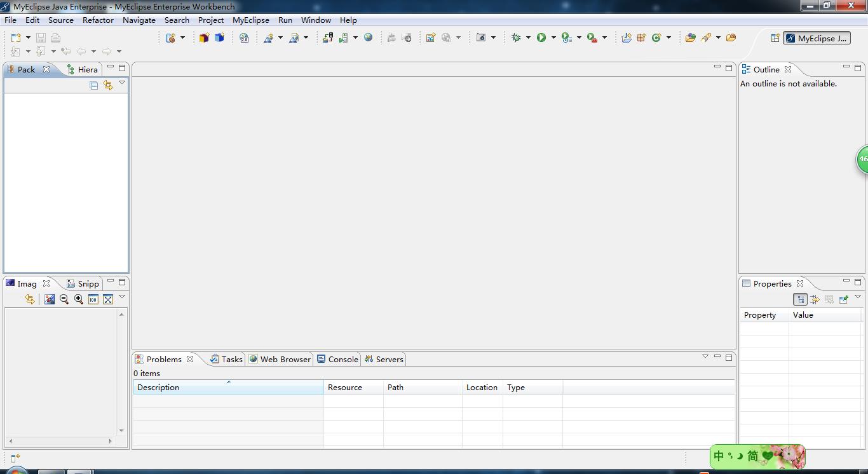Click the MyEclipse Java perspective button
This screenshot has width=868, height=474.
pyautogui.click(x=817, y=38)
